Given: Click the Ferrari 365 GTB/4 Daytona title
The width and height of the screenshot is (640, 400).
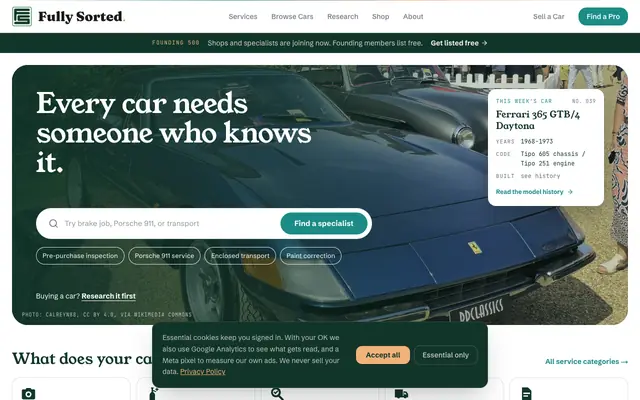Looking at the screenshot, I should tap(538, 120).
